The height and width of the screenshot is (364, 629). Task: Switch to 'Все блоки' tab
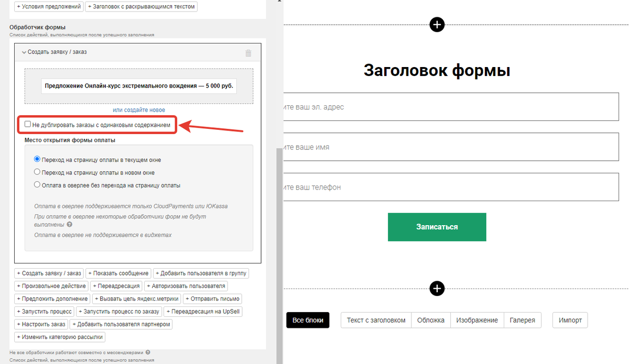[x=308, y=321]
